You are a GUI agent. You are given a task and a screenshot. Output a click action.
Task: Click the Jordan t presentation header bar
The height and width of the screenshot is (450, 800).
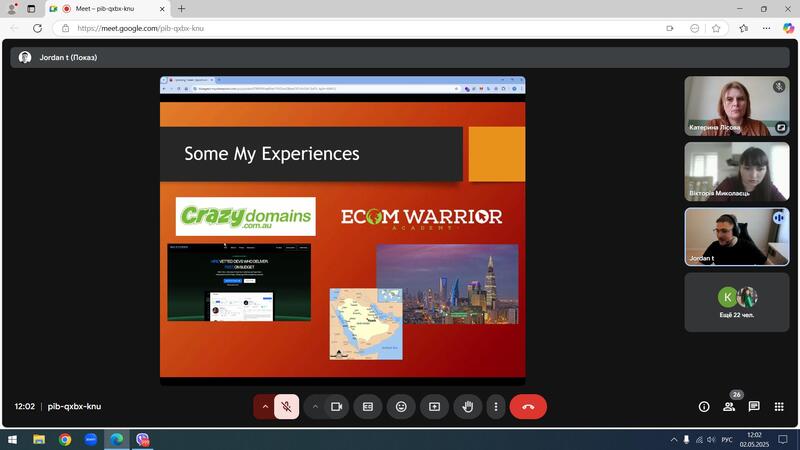coord(400,58)
